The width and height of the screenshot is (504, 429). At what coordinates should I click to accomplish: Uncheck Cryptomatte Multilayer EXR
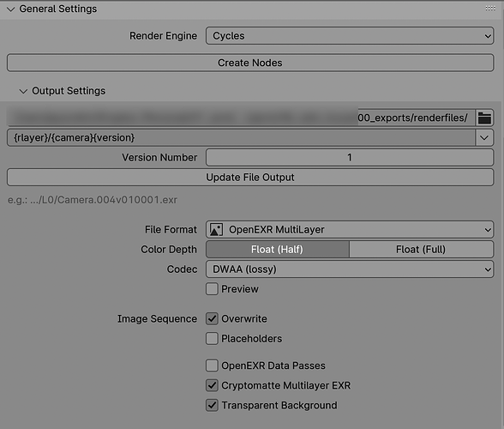pyautogui.click(x=212, y=385)
